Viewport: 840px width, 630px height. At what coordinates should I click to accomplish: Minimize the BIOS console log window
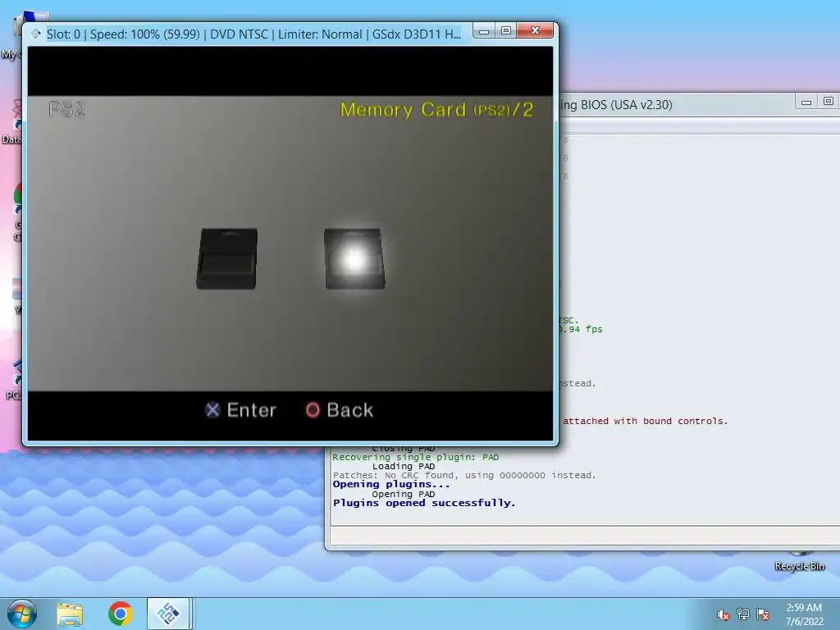click(x=806, y=101)
